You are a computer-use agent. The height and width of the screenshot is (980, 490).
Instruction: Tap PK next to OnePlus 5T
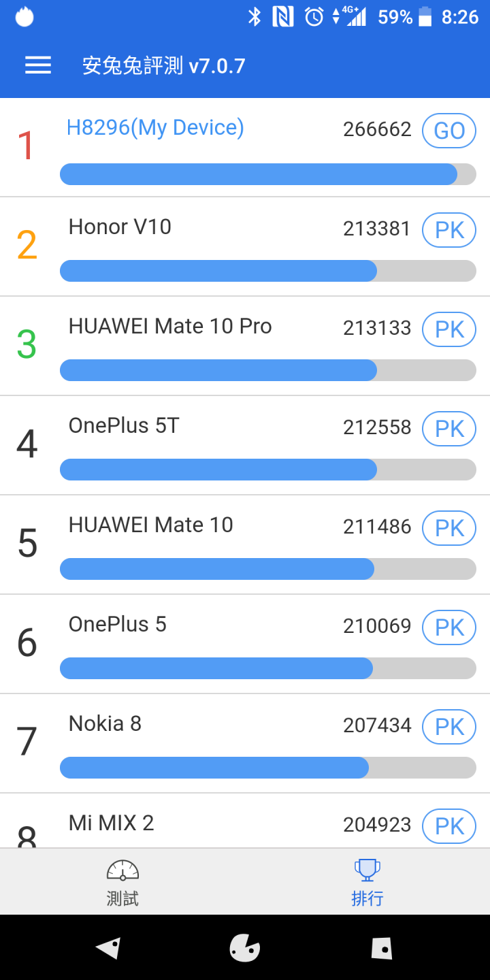coord(449,429)
